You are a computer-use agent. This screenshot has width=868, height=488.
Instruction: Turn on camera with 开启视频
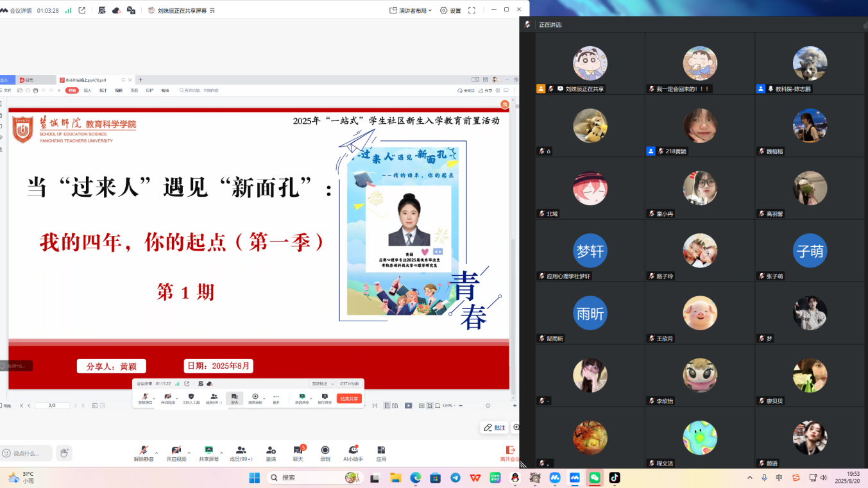click(176, 453)
